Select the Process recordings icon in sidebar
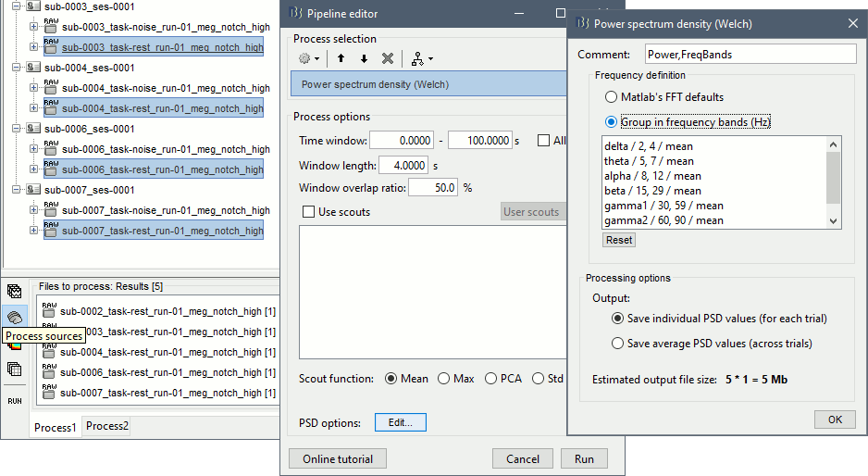This screenshot has width=868, height=476. (x=14, y=291)
